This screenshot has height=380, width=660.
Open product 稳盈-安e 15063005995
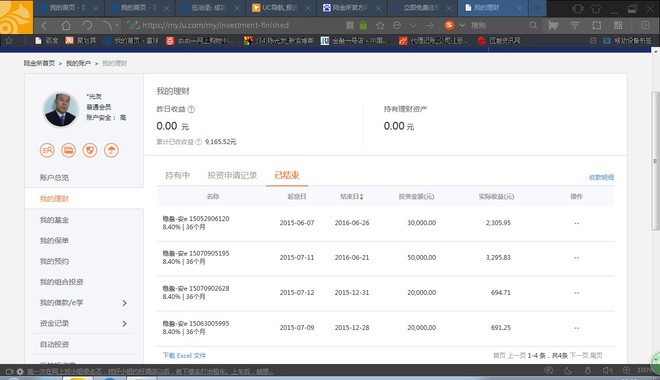click(x=196, y=323)
